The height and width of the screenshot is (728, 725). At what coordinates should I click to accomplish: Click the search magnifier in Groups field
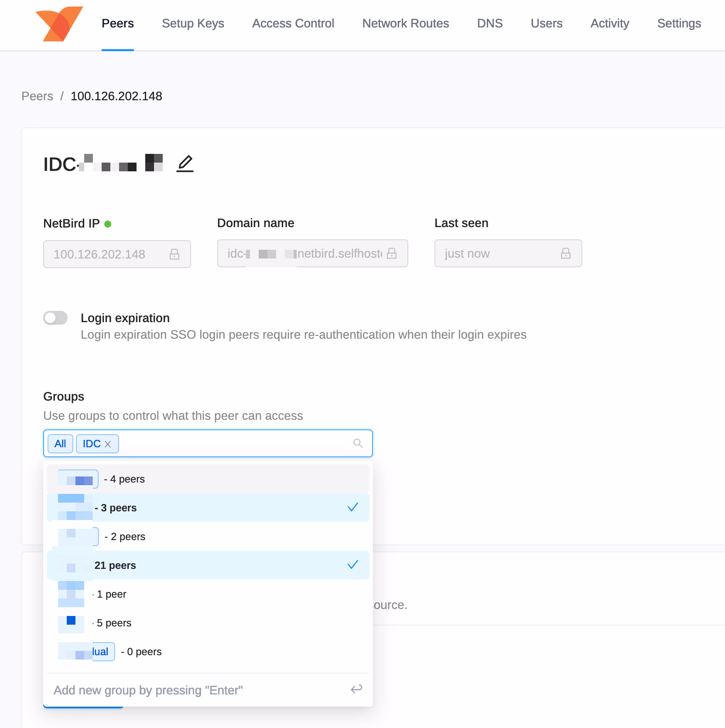coord(358,443)
